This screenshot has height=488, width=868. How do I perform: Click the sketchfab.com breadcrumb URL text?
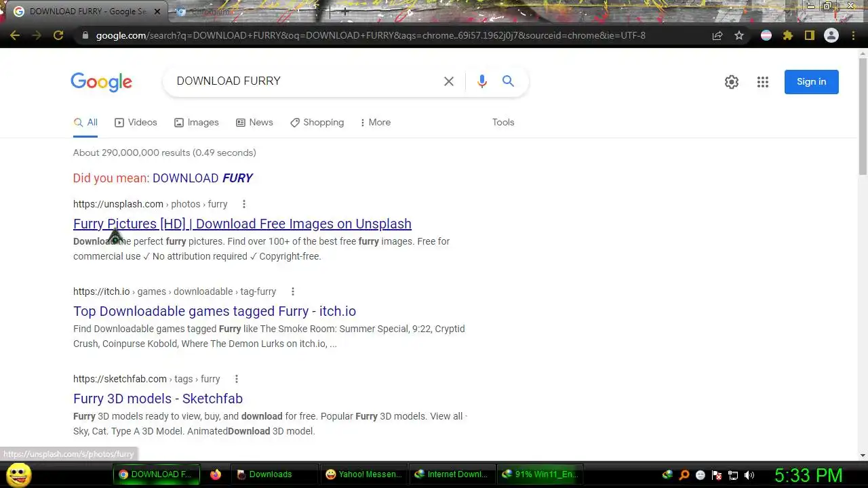[146, 379]
